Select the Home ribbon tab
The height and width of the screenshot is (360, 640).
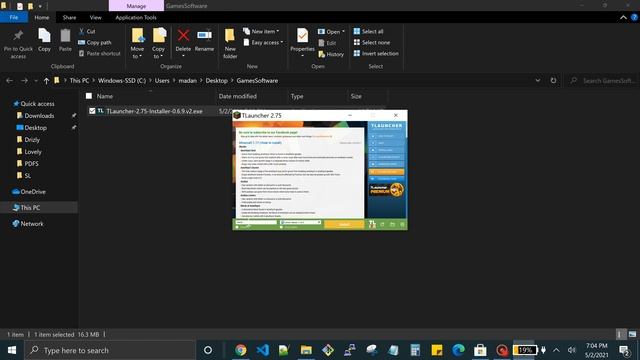42,18
